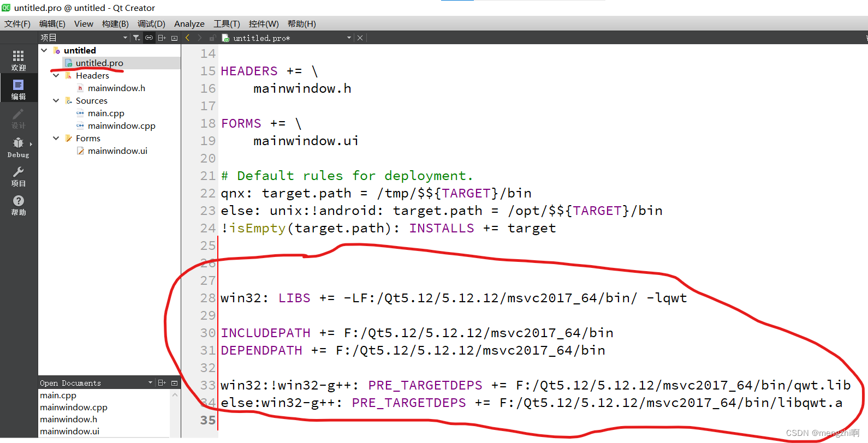Click the split project panel icon
This screenshot has height=443, width=868.
coord(162,38)
